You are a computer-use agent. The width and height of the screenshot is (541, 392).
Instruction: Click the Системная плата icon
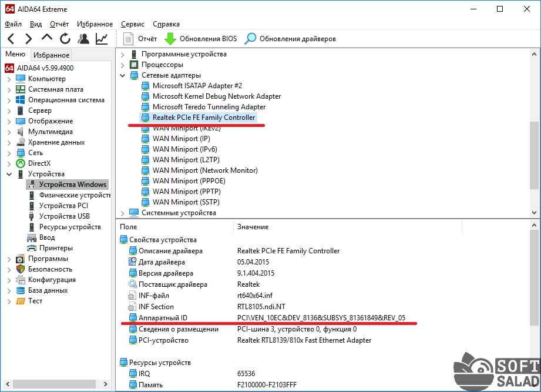pyautogui.click(x=21, y=89)
